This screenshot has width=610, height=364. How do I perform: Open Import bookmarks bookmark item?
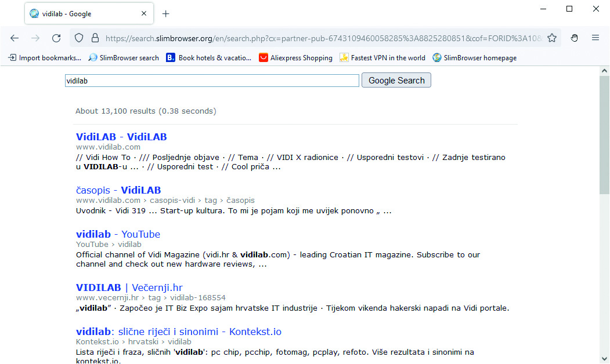point(44,58)
